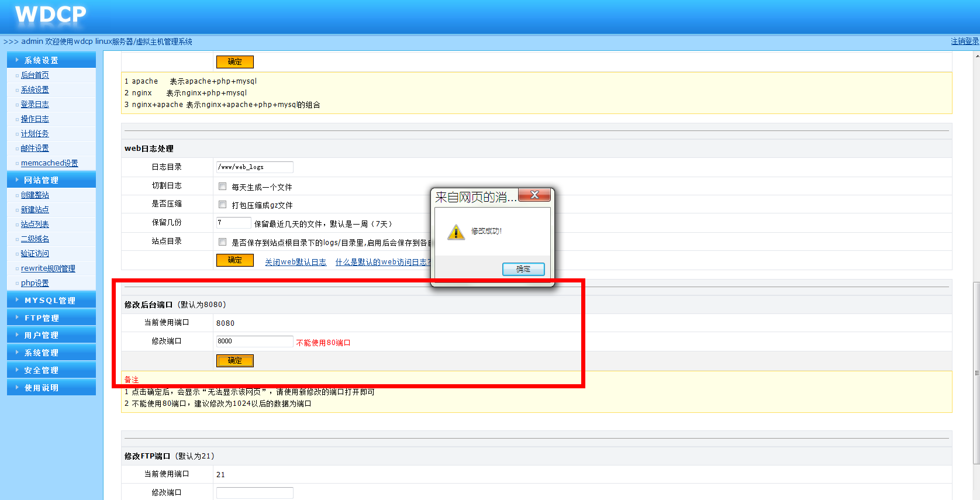Click the 关闭web默认日志 link
Screen dimensions: 980x500
(296, 262)
